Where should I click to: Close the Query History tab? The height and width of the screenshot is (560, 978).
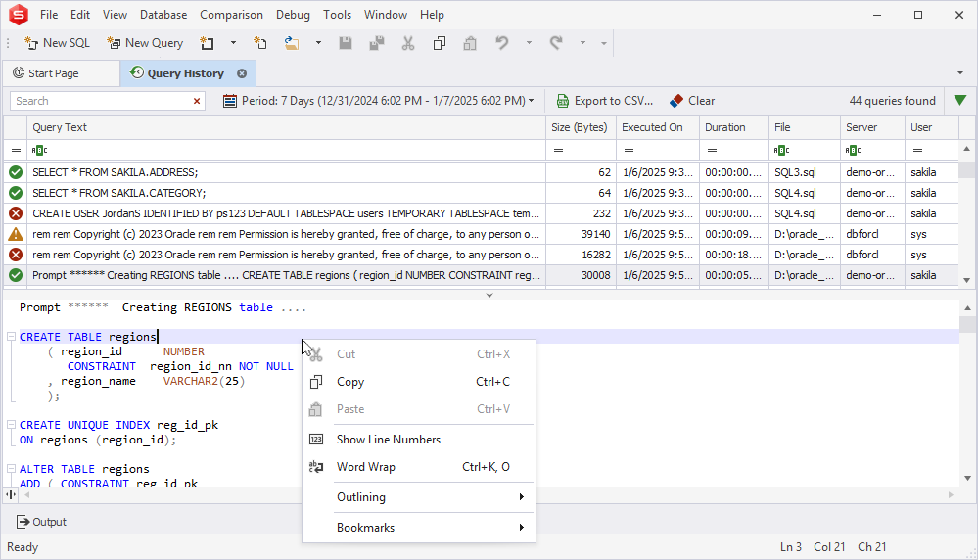click(x=242, y=73)
